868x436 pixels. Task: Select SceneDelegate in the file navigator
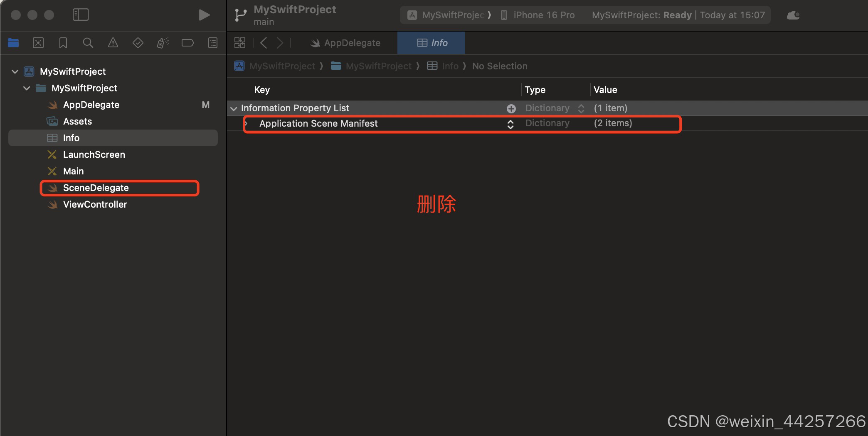pos(96,188)
